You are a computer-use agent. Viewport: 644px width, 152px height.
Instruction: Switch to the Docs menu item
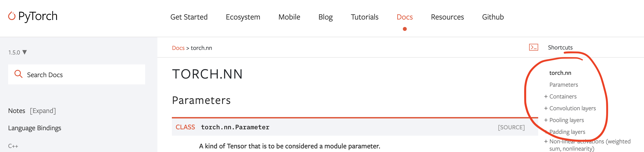click(x=405, y=17)
